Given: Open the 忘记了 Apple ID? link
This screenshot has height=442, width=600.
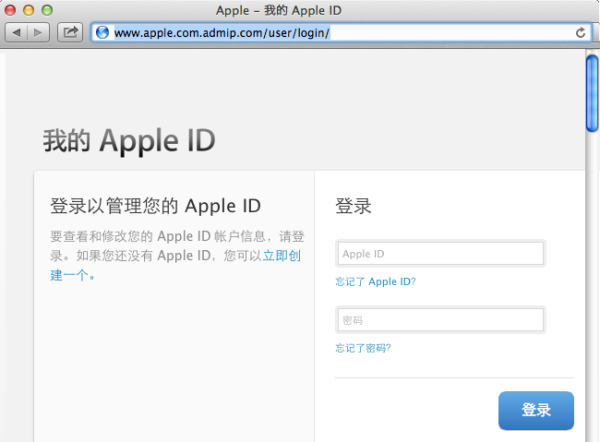Looking at the screenshot, I should [x=375, y=282].
